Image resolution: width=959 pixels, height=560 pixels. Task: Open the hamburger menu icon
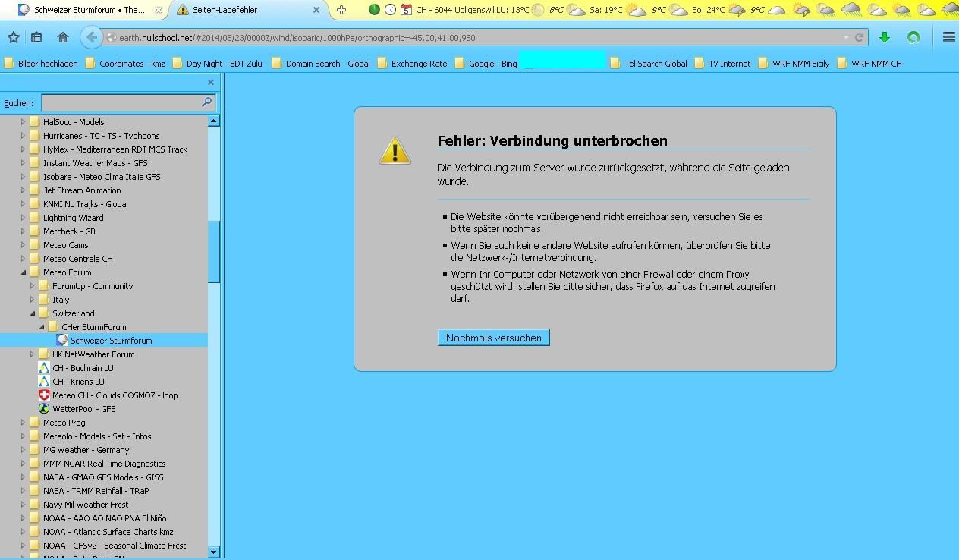(948, 37)
